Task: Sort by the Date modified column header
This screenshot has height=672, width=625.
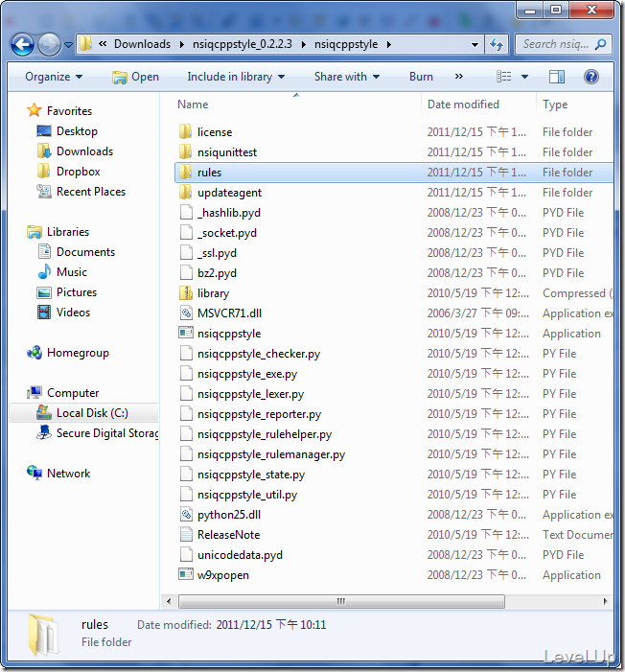Action: [x=463, y=104]
